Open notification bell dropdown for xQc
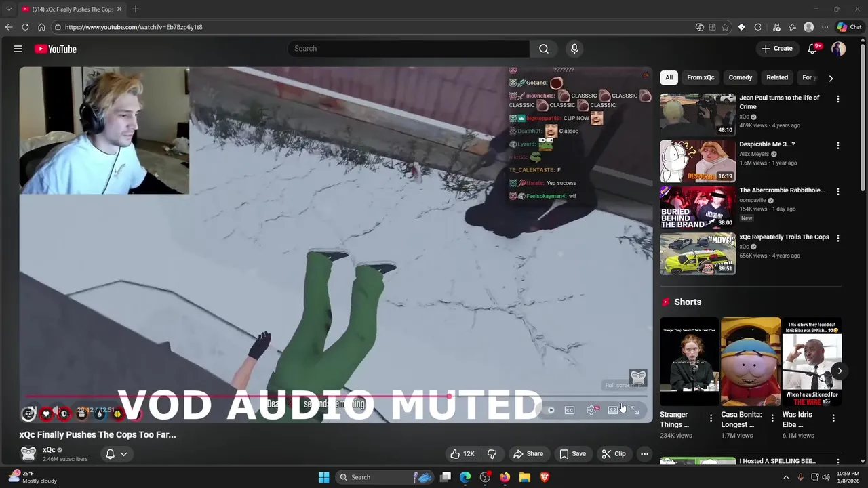 click(x=116, y=454)
